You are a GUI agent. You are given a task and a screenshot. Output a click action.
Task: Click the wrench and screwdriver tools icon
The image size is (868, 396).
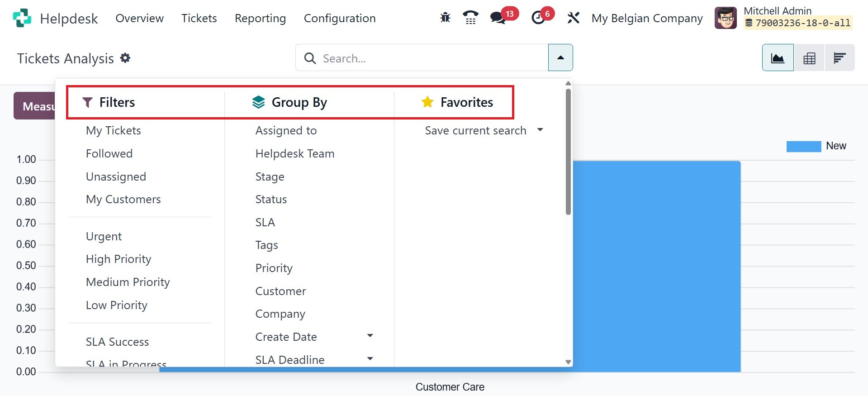(x=573, y=18)
